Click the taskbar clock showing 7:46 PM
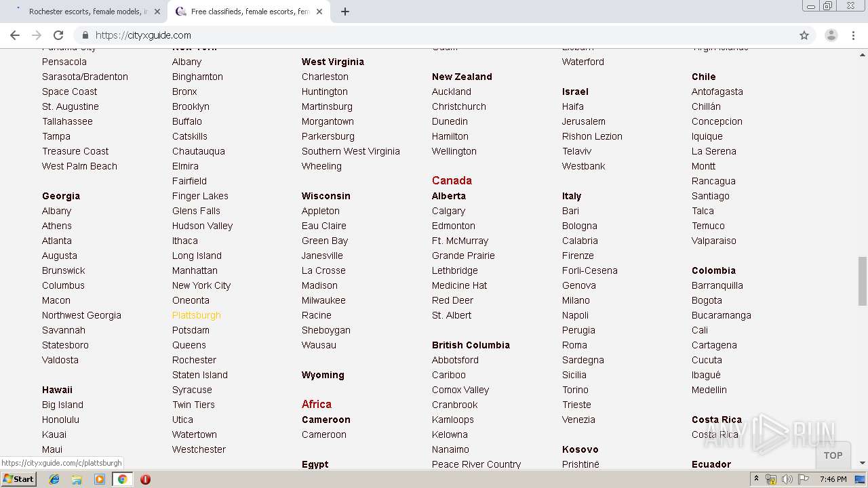 click(x=833, y=479)
